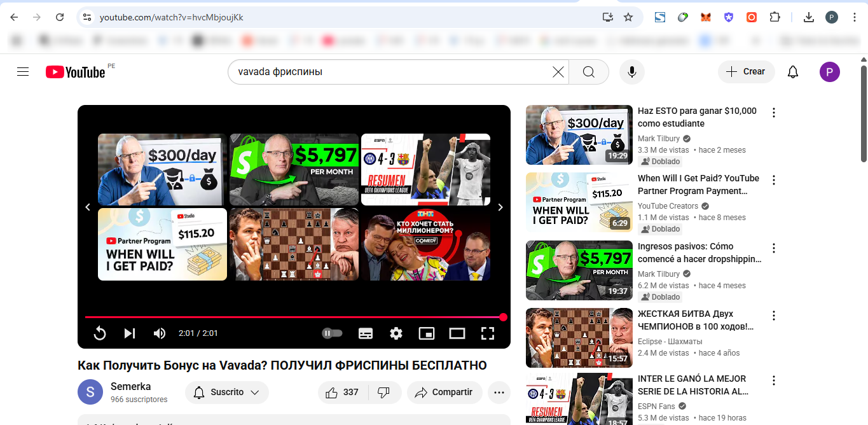Viewport: 868px width, 425px height.
Task: Show next end-screen suggestions
Action: [500, 207]
